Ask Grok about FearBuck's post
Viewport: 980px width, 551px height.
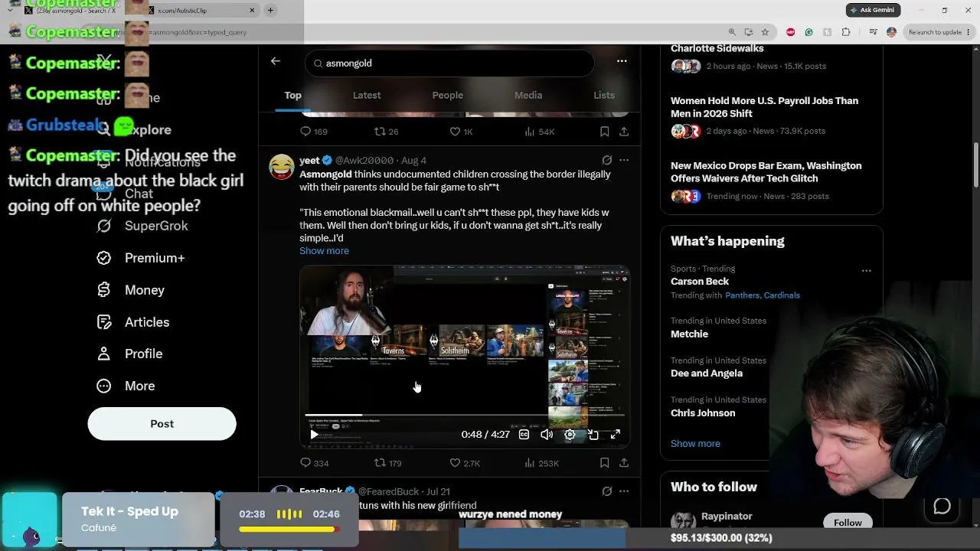tap(606, 491)
